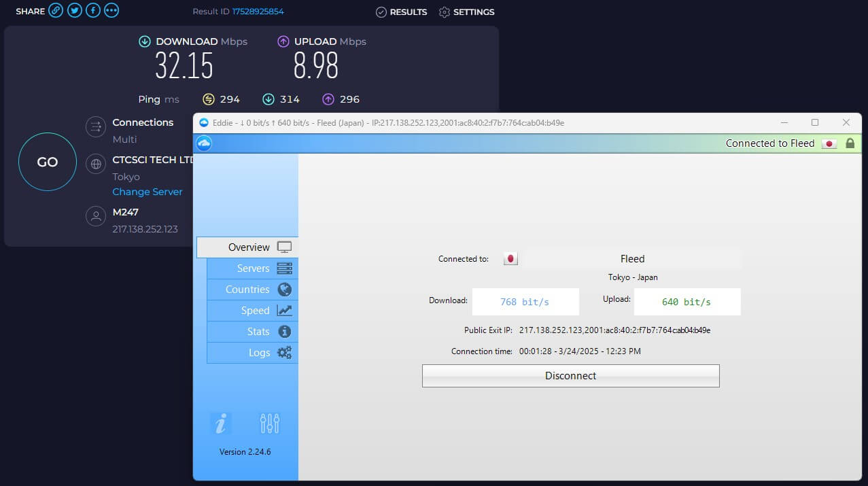Open more sharing options via ellipsis

pos(111,10)
